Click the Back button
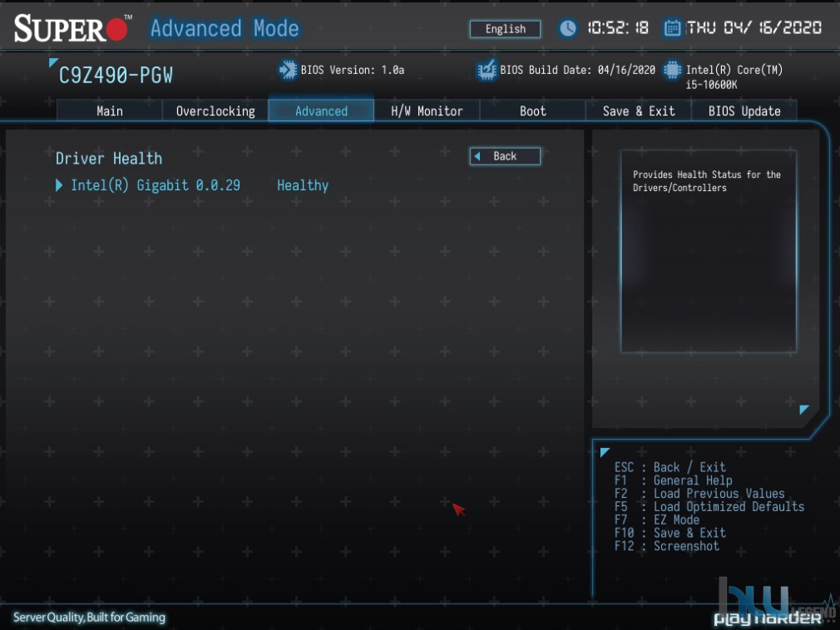The width and height of the screenshot is (840, 630). coord(505,156)
